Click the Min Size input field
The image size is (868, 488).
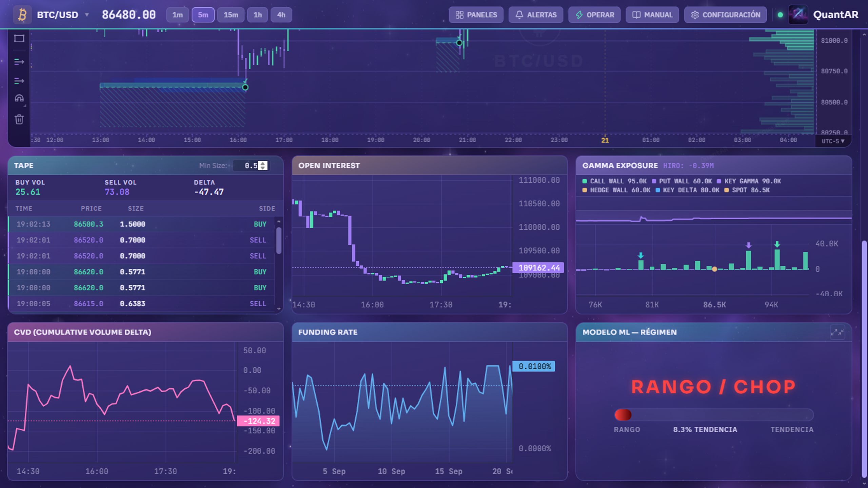click(251, 165)
